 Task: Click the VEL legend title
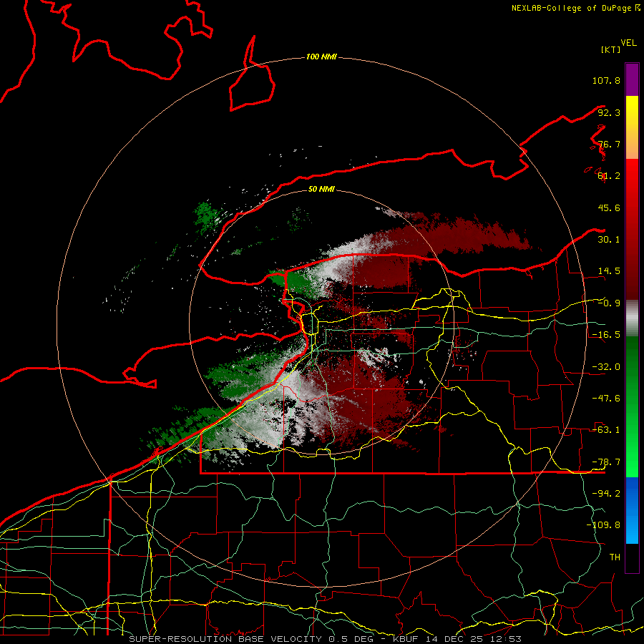click(x=628, y=43)
